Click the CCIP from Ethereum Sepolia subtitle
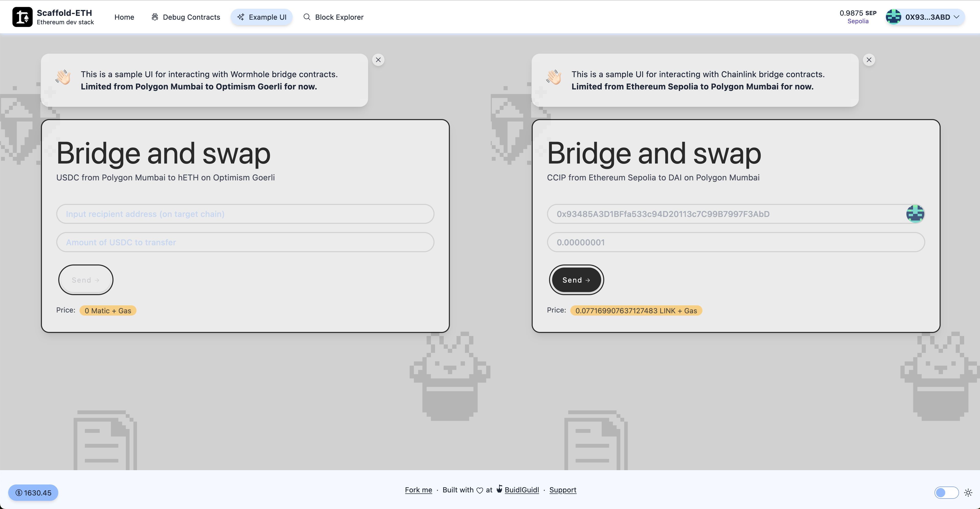980x509 pixels. (653, 178)
